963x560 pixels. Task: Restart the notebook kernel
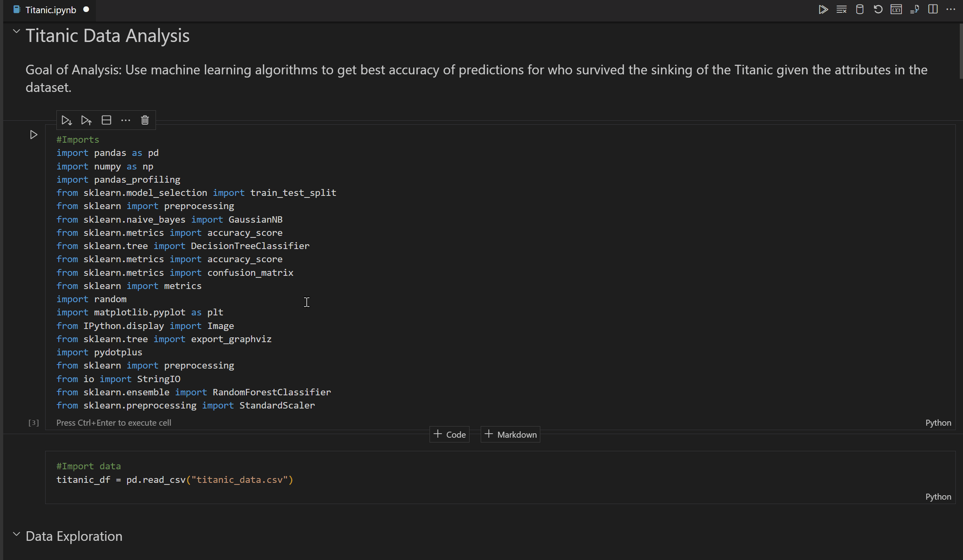click(877, 9)
